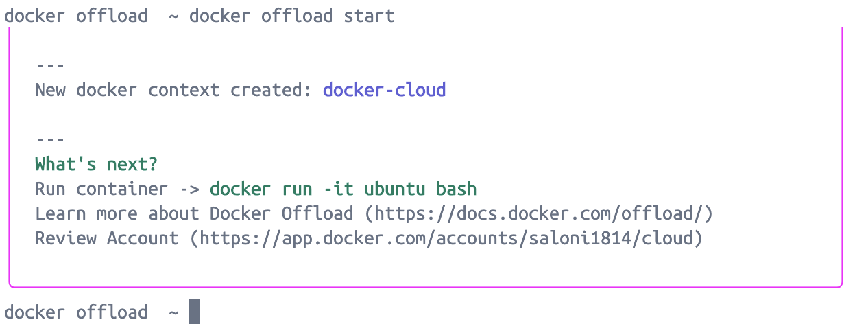Click the 'docker offload start' command text

[292, 15]
